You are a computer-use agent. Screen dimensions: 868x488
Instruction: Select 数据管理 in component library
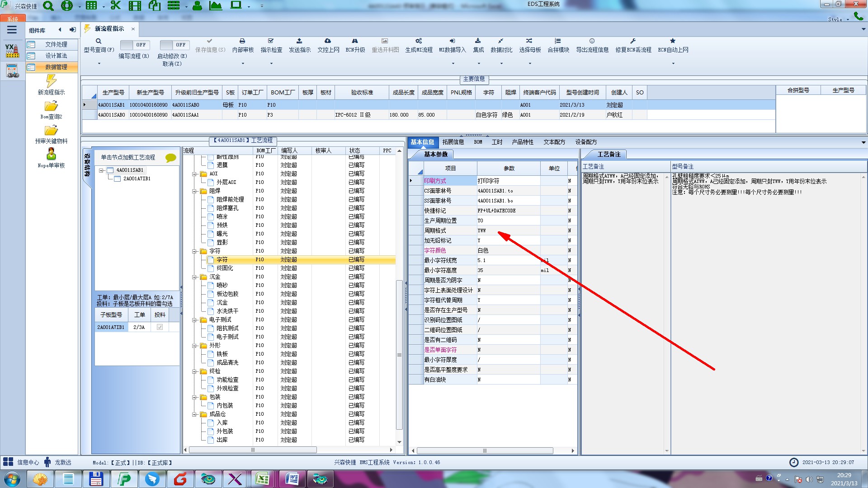(x=56, y=67)
